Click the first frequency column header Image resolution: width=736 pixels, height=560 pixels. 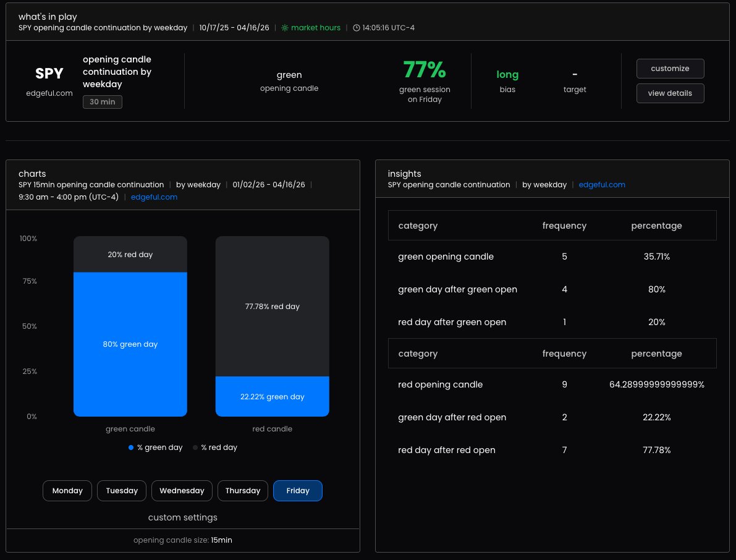click(564, 226)
